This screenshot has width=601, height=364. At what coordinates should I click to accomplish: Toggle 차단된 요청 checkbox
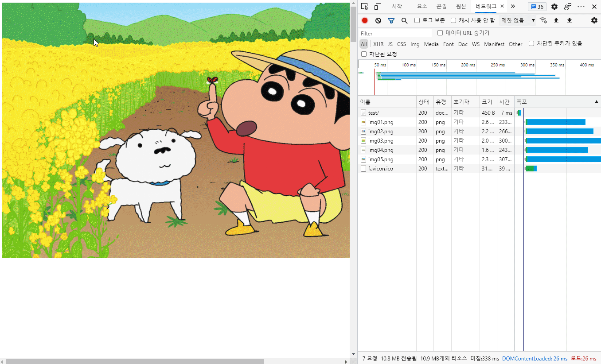364,54
